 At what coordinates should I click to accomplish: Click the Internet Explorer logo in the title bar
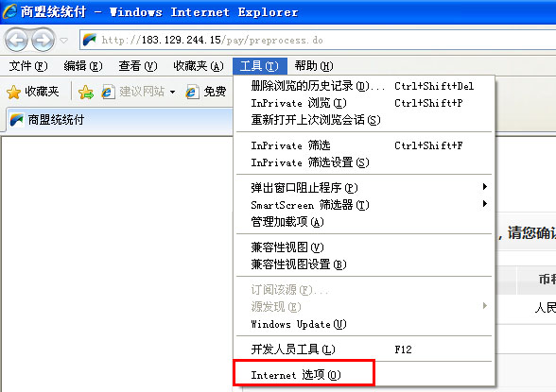(9, 11)
